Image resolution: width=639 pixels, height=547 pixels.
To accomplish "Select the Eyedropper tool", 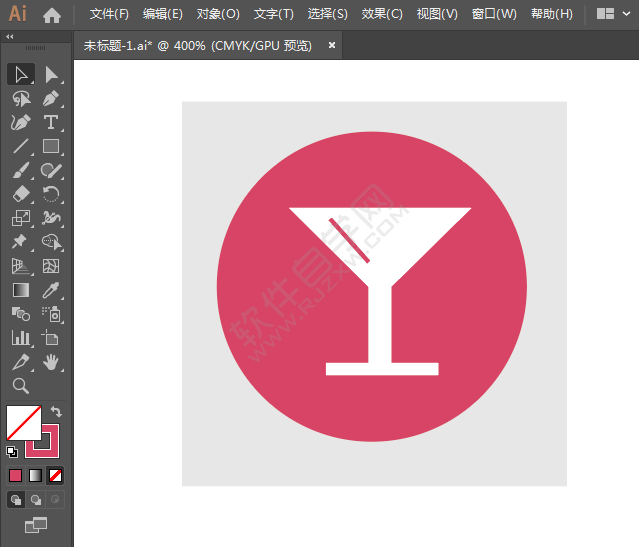I will (51, 290).
